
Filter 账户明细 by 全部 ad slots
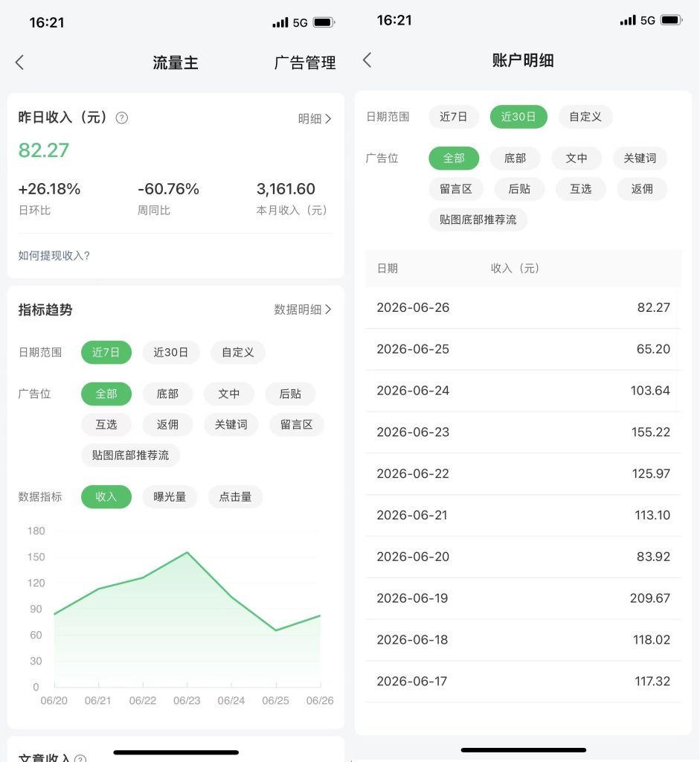(x=454, y=158)
